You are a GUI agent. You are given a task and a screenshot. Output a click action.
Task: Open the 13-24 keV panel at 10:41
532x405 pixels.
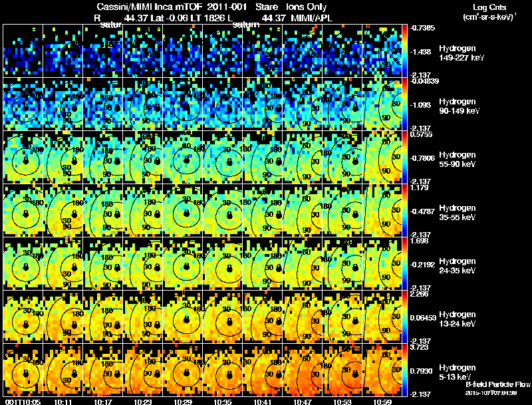point(263,317)
